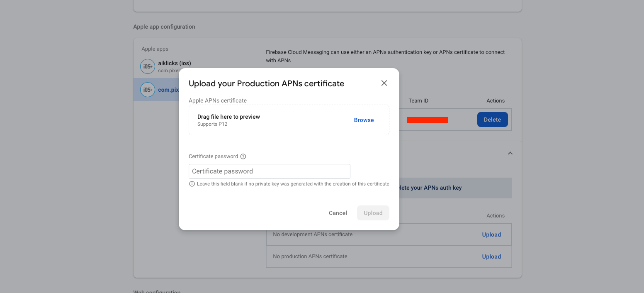Click the iOS icon for aiklicks app

148,66
